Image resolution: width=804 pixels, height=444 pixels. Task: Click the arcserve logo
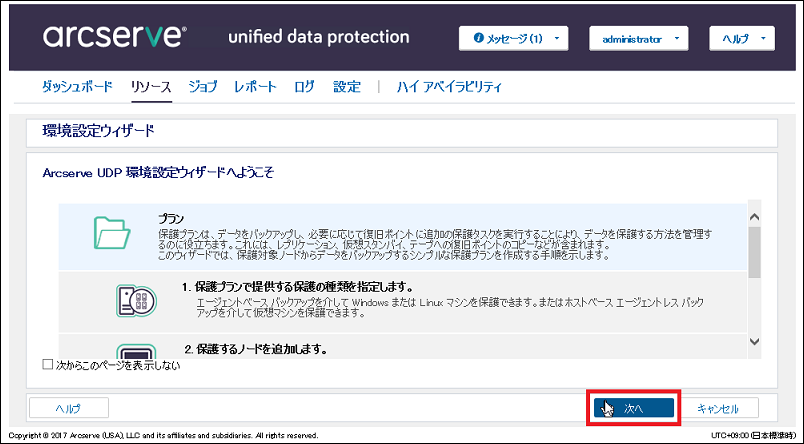[x=114, y=36]
